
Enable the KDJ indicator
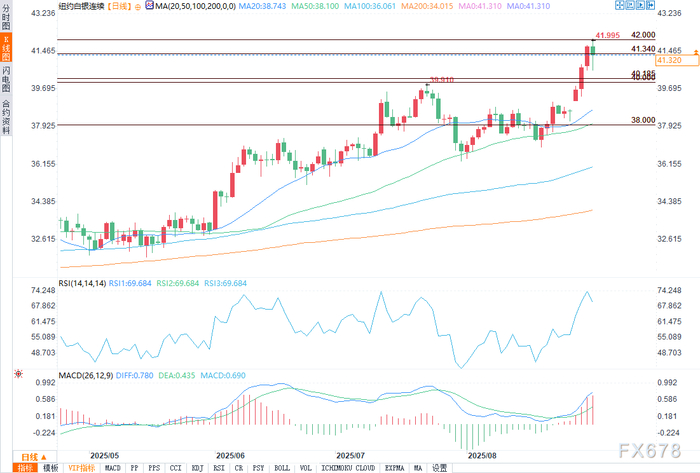click(x=197, y=468)
